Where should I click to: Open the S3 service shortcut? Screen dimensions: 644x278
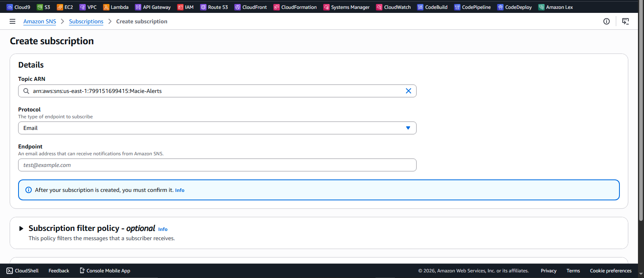43,7
